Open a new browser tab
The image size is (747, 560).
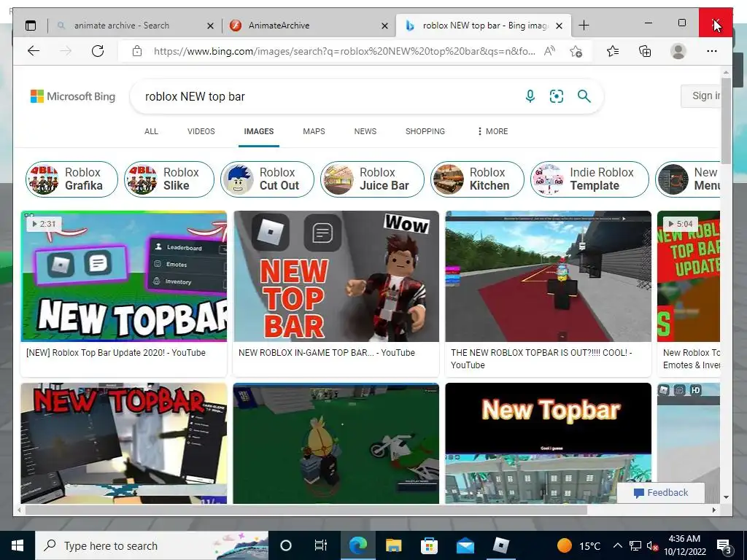coord(584,26)
